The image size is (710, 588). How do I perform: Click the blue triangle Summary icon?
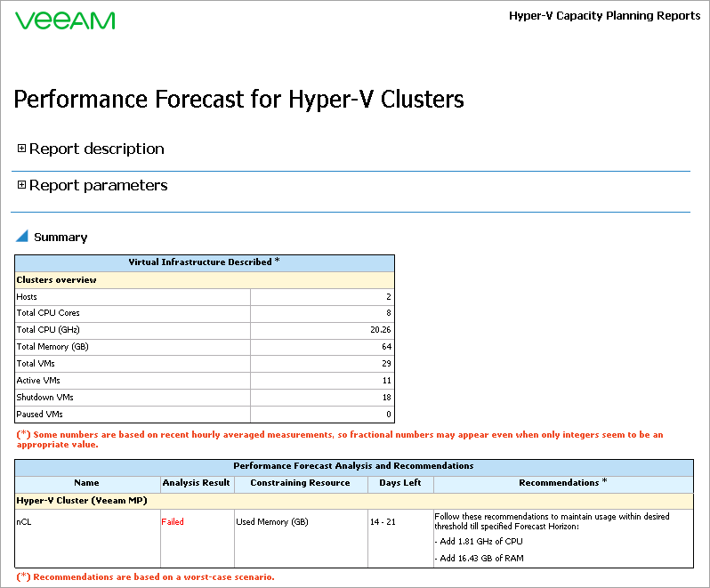[21, 236]
